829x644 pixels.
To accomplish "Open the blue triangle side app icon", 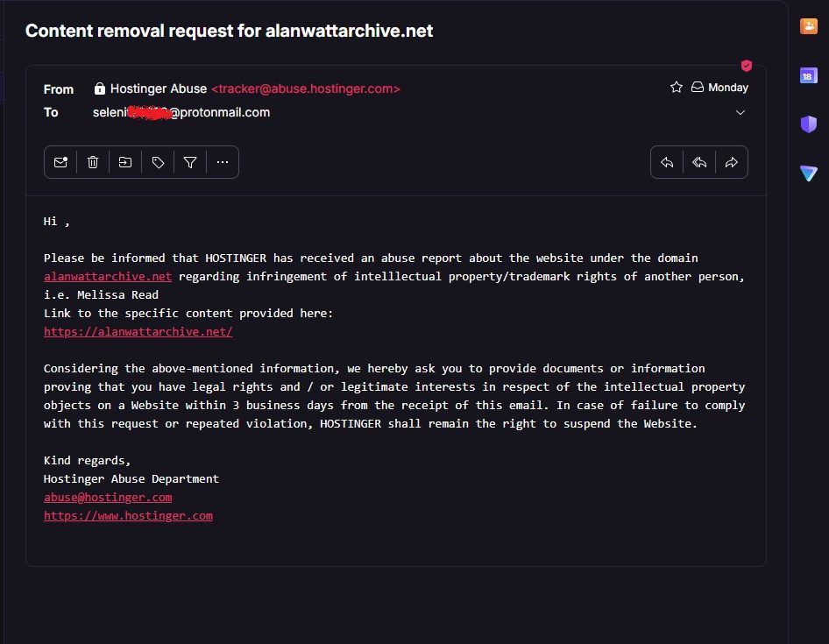I will [808, 173].
